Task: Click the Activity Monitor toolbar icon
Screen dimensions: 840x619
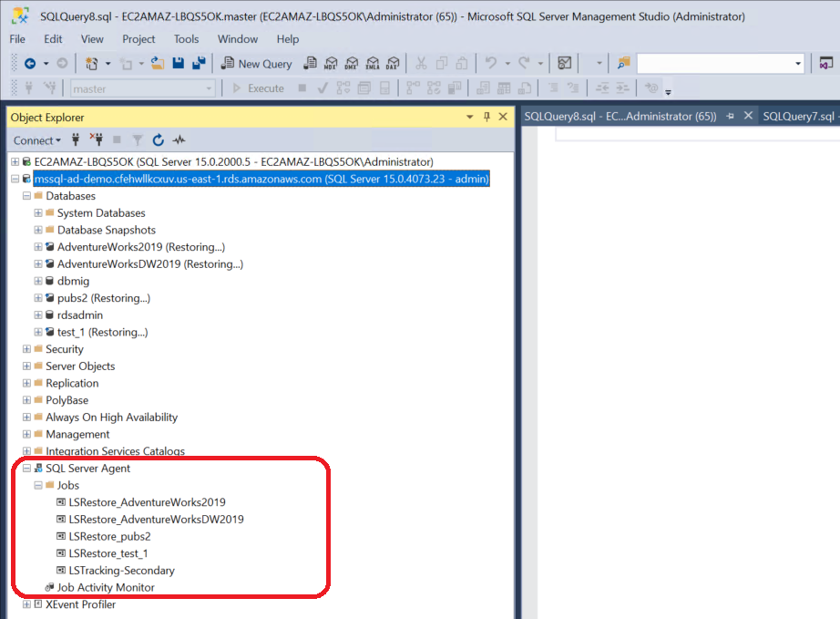Action: tap(565, 63)
